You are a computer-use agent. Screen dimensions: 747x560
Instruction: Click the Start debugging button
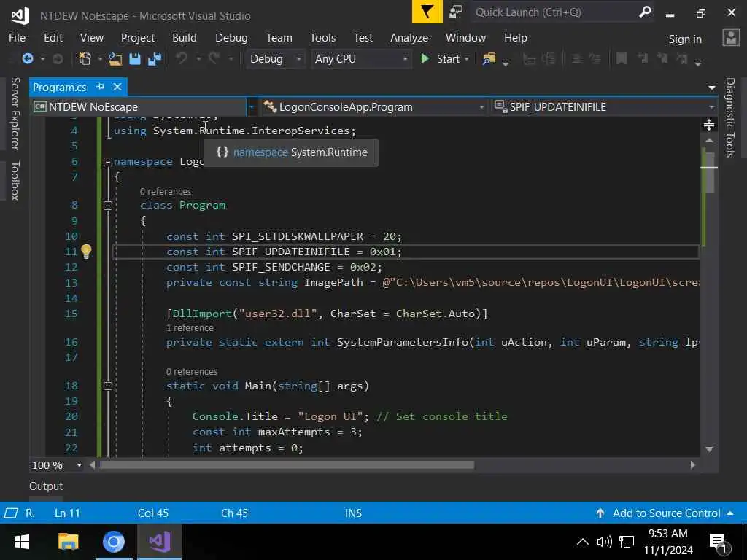(440, 59)
